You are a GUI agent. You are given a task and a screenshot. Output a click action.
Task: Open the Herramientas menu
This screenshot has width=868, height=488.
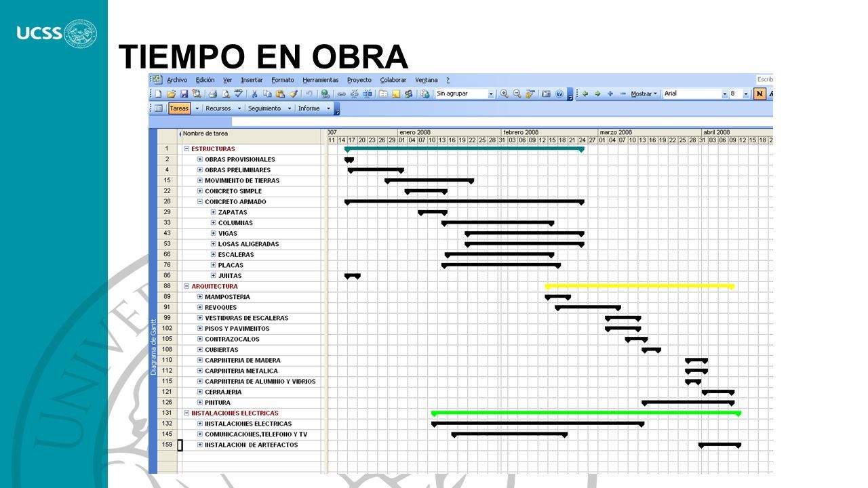321,79
